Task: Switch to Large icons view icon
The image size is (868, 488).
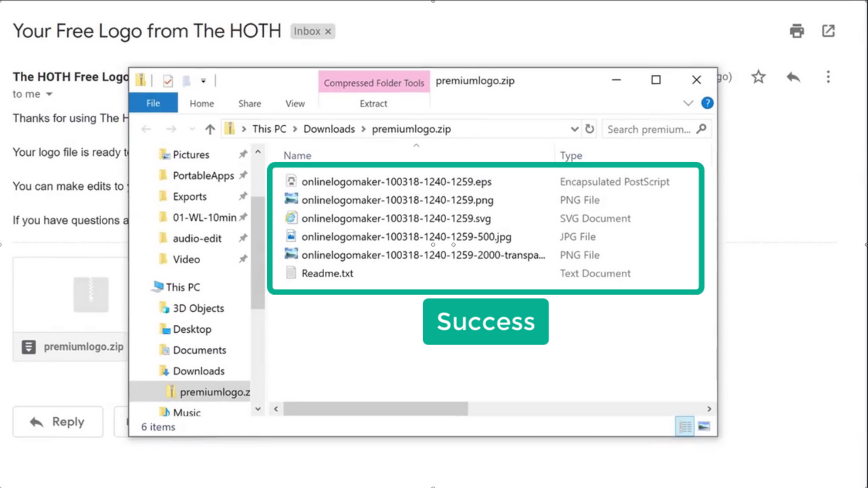Action: [x=704, y=426]
